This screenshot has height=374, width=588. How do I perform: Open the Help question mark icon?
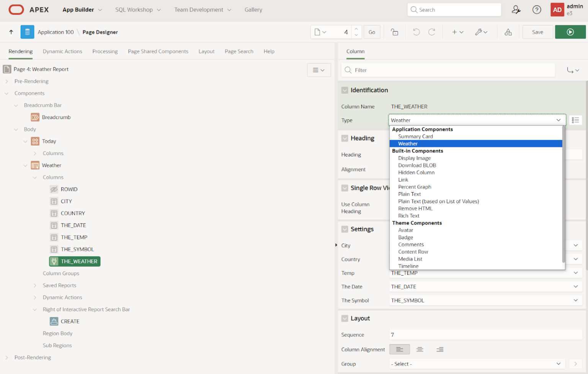pyautogui.click(x=537, y=10)
